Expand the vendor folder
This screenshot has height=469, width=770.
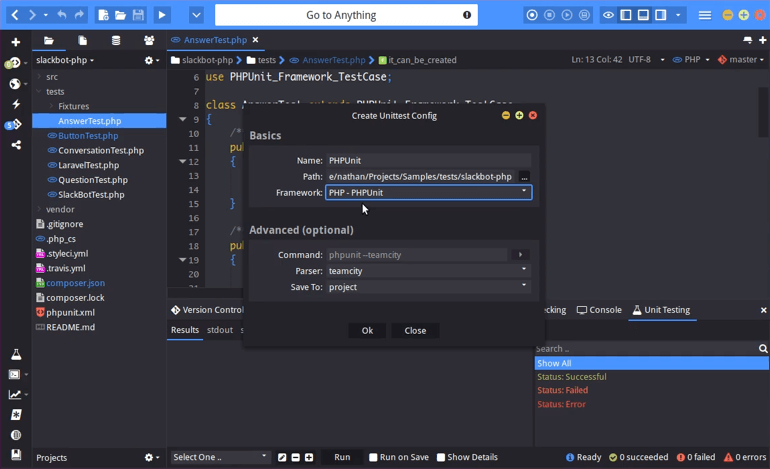coord(39,209)
